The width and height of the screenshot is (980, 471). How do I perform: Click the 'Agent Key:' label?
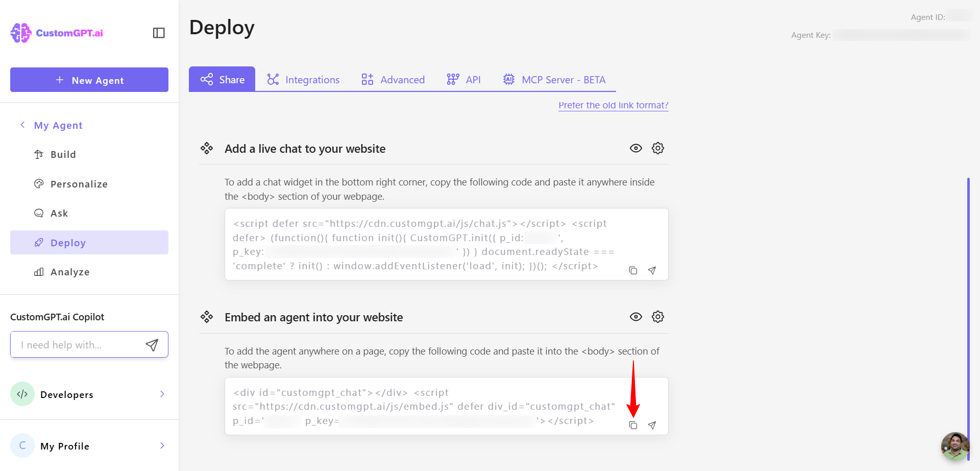tap(811, 35)
